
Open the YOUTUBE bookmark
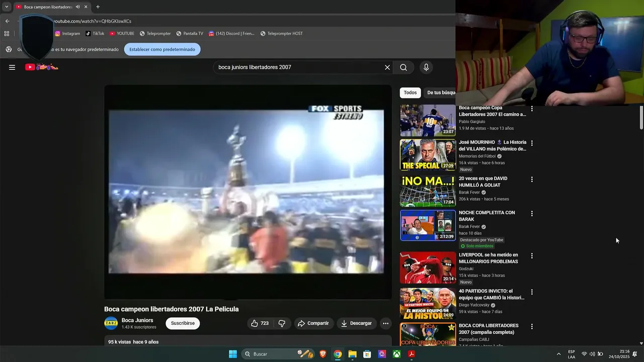pyautogui.click(x=122, y=34)
